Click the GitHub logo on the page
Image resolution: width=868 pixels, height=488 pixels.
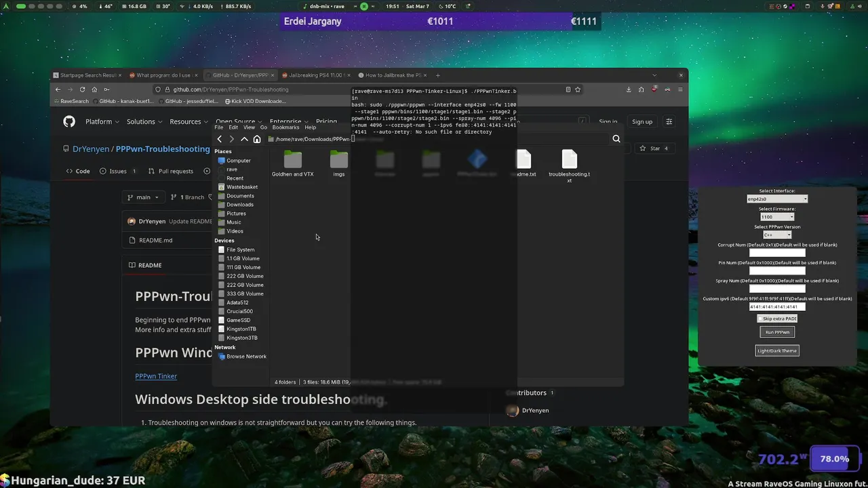pyautogui.click(x=69, y=121)
